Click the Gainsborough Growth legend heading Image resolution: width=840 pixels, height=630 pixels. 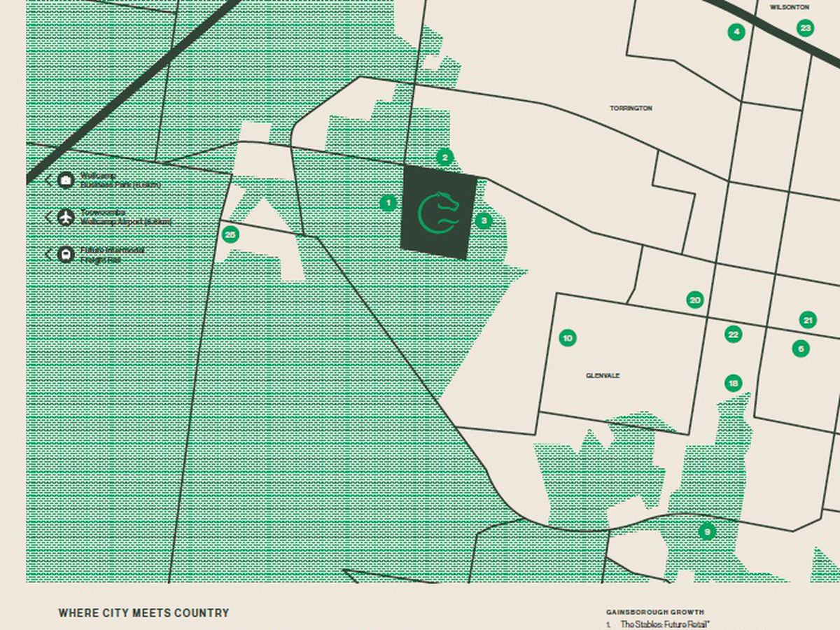[x=654, y=612]
